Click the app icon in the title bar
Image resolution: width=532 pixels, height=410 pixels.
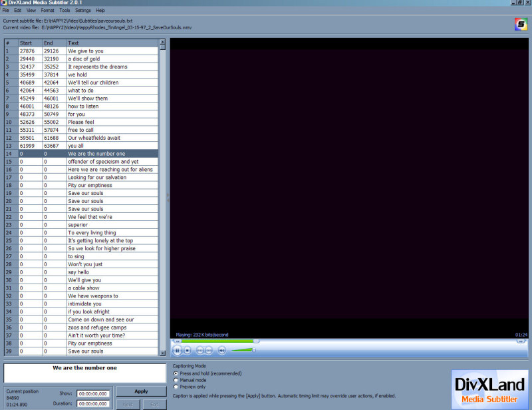click(x=4, y=3)
